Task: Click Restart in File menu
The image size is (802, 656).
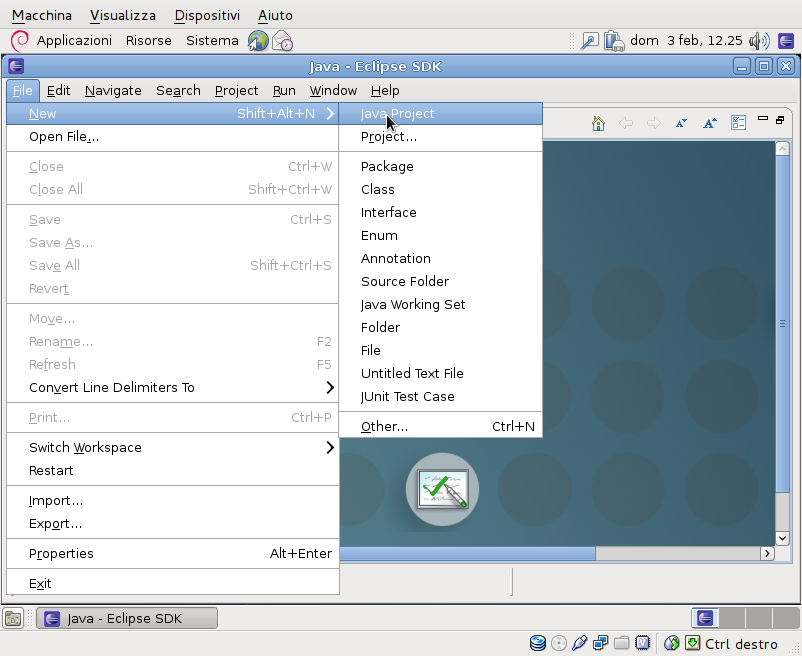Action: (x=173, y=470)
